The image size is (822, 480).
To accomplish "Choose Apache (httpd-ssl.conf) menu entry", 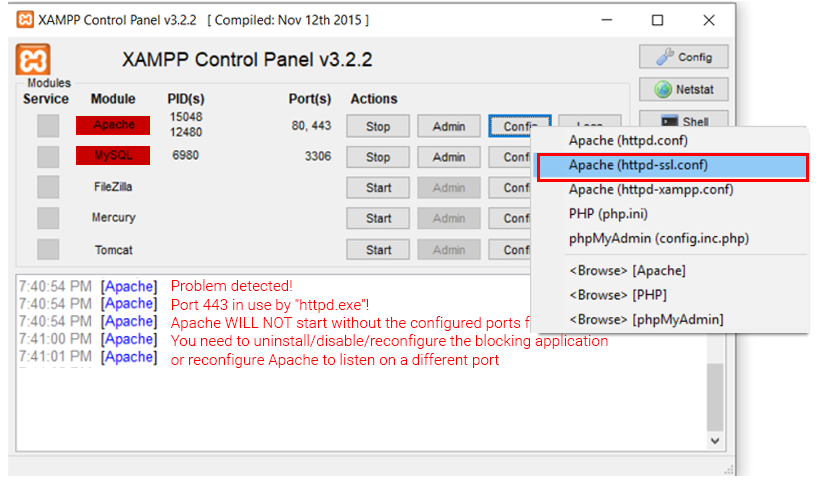I will pyautogui.click(x=672, y=165).
